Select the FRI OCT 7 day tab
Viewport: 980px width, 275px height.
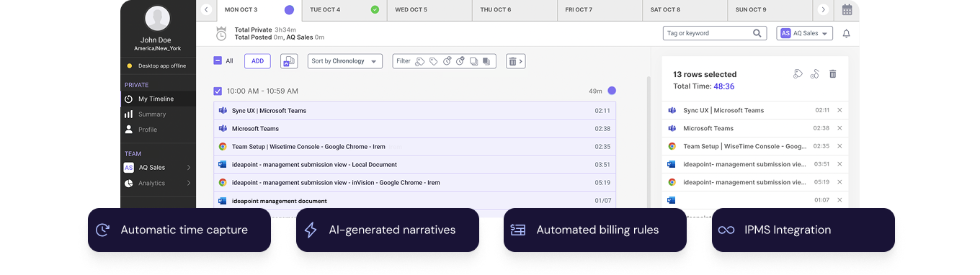tap(600, 10)
